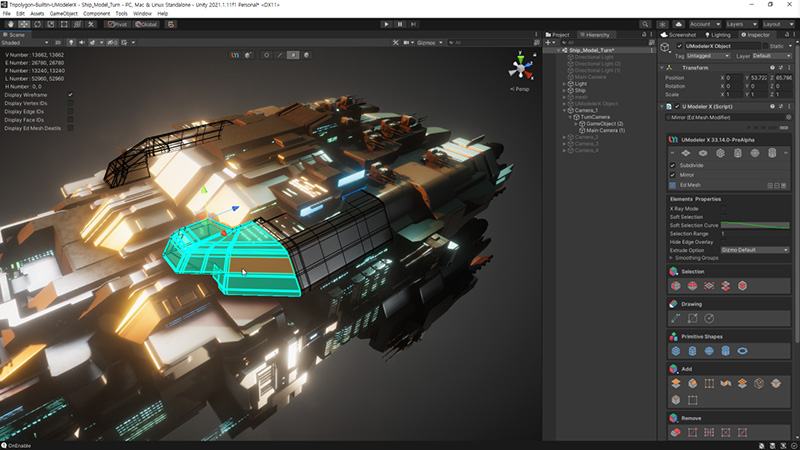Toggle scene audio speaker icon
Image resolution: width=800 pixels, height=450 pixels.
pos(82,43)
